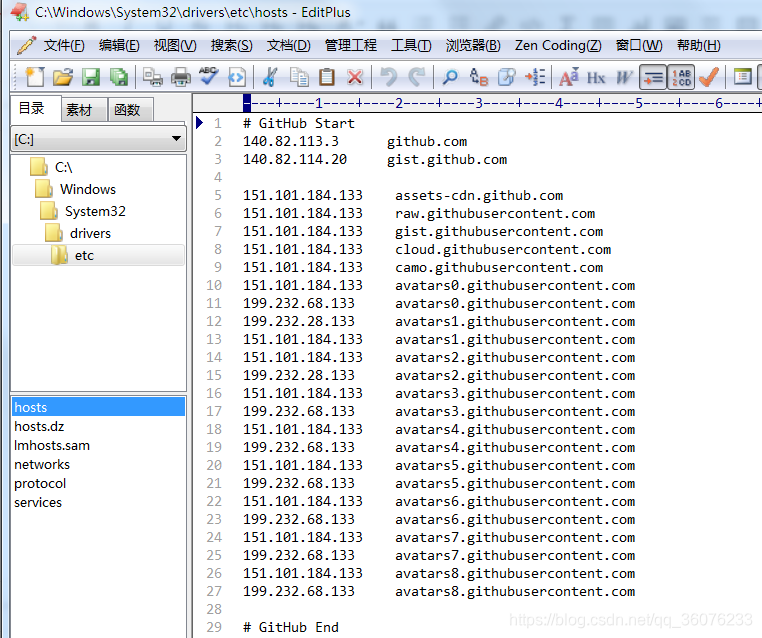Click the Copy toolbar icon

298,77
